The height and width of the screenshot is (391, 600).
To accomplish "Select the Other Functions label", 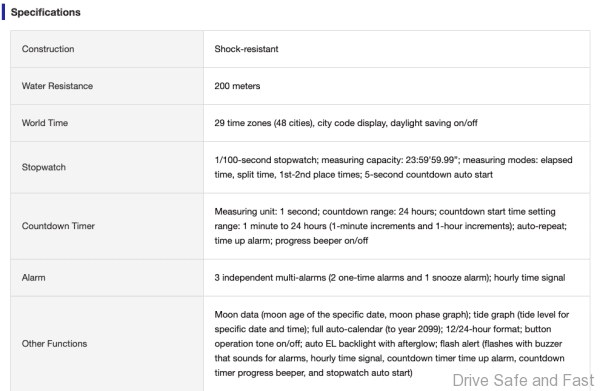I will [x=54, y=344].
